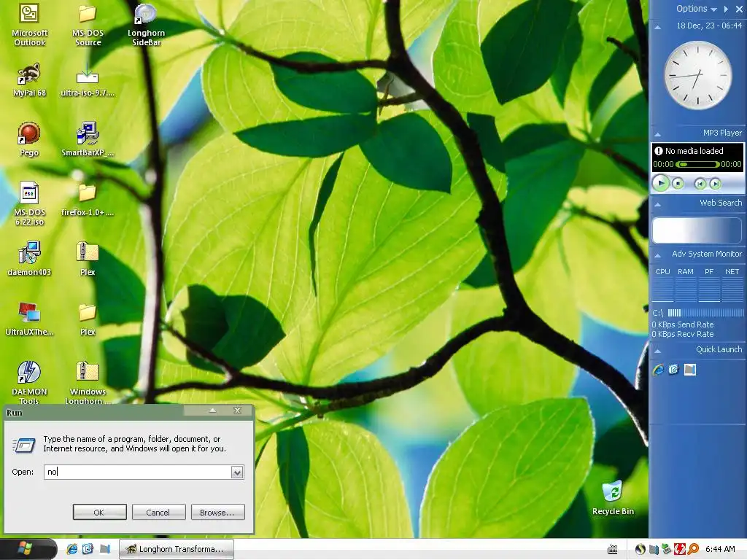Open the Microsoft Outlook desktop shortcut
This screenshot has width=747, height=560.
pyautogui.click(x=29, y=25)
